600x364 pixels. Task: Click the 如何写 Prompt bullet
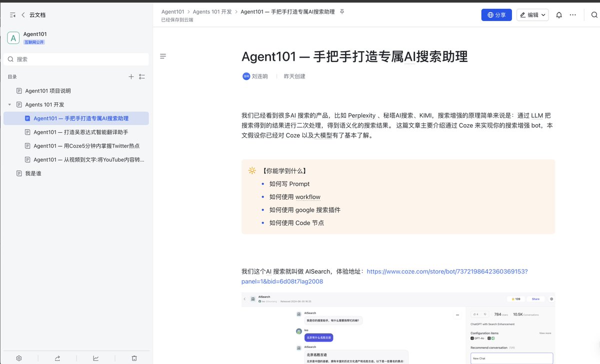pyautogui.click(x=289, y=184)
